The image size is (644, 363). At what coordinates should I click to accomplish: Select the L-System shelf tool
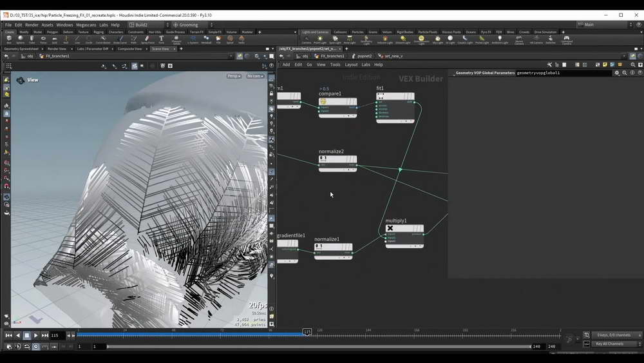click(x=193, y=39)
